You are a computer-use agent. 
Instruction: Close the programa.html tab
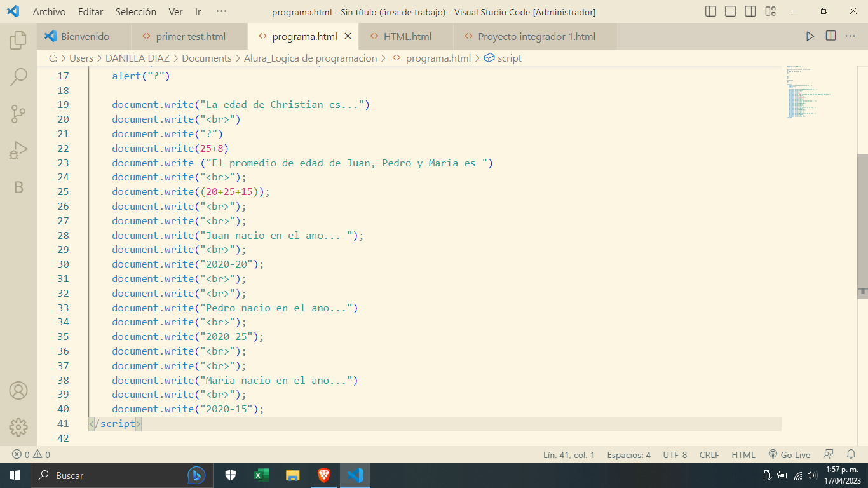[348, 36]
